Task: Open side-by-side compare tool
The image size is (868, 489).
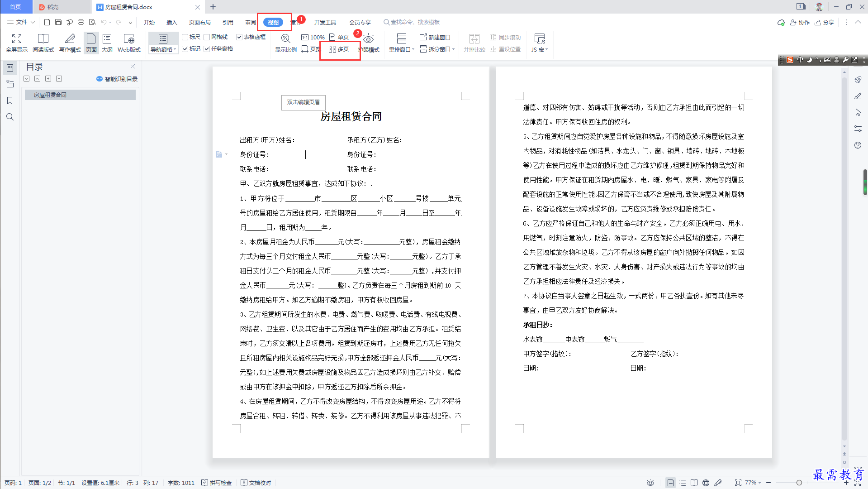Action: point(474,43)
